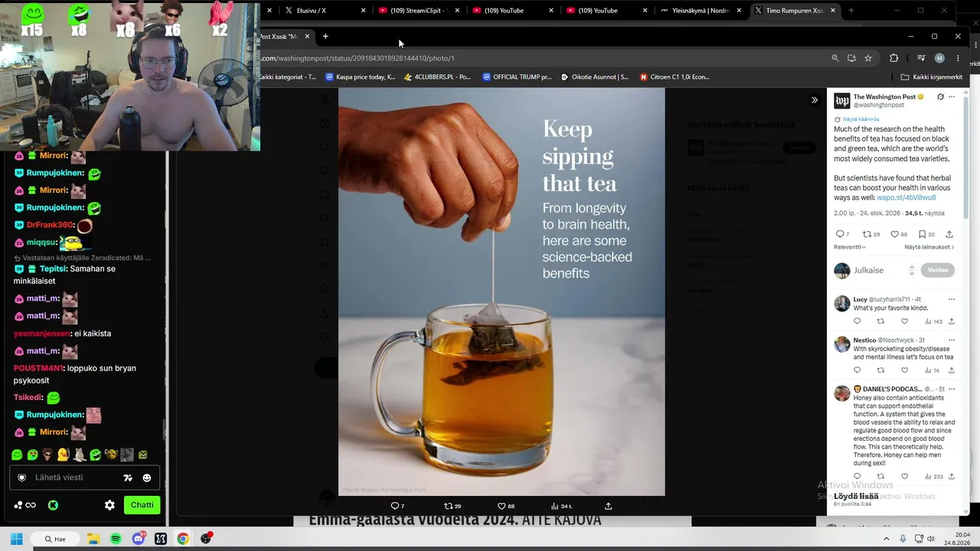Open Chrome media controls icon
Image resolution: width=980 pixels, height=551 pixels.
click(x=921, y=58)
